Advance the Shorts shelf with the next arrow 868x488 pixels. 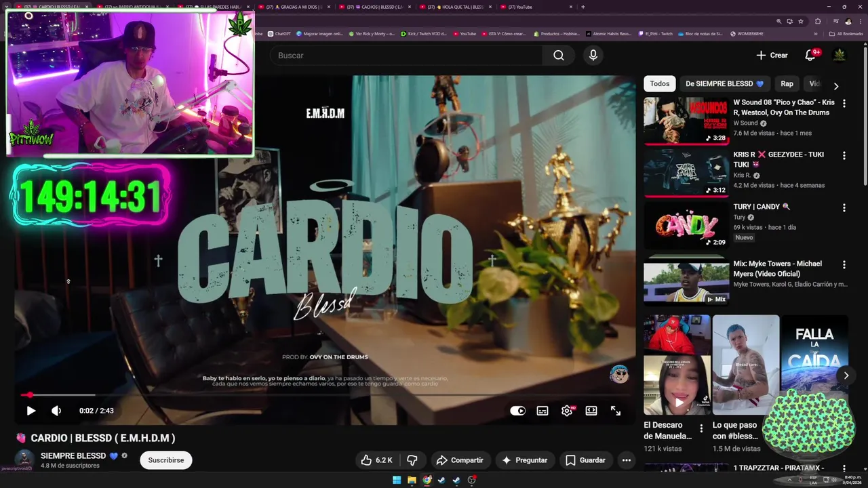click(846, 375)
